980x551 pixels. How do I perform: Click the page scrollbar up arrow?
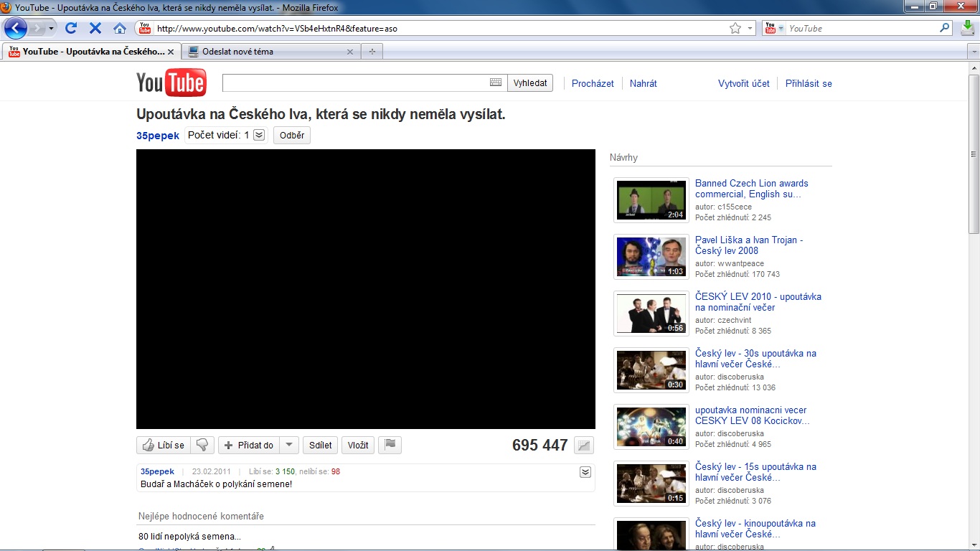coord(974,67)
